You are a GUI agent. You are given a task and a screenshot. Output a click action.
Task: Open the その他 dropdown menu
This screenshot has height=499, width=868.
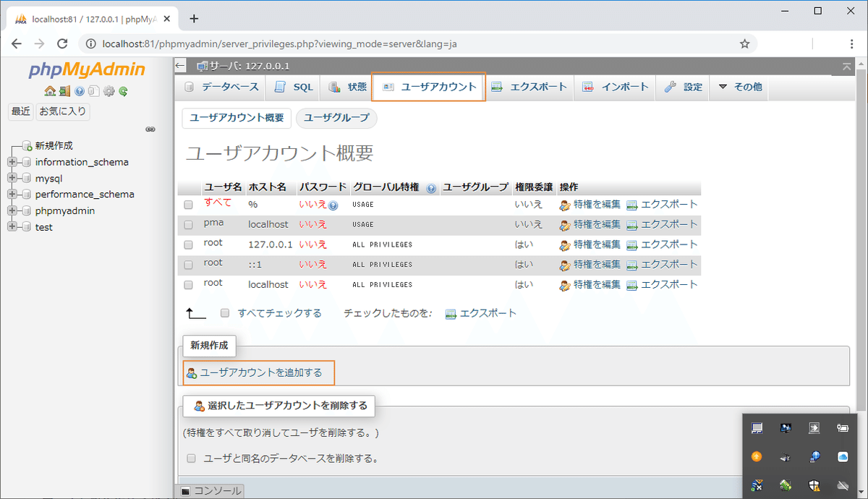coord(740,87)
